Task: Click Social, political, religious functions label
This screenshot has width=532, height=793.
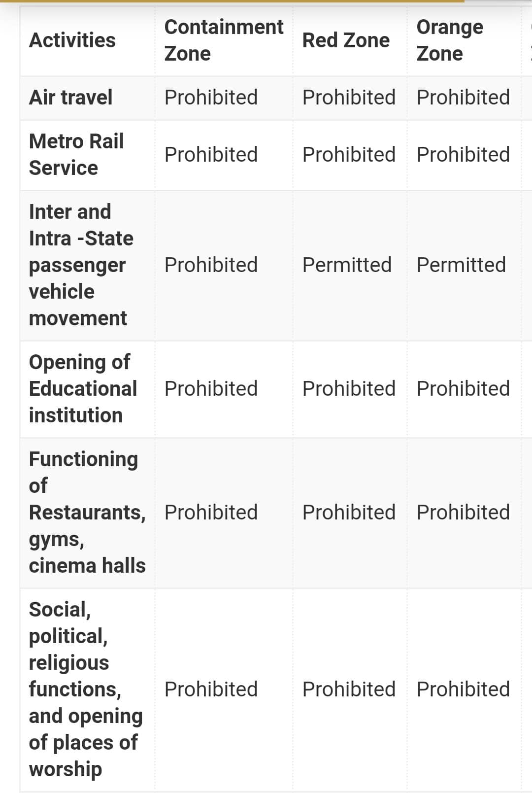Action: coord(86,689)
